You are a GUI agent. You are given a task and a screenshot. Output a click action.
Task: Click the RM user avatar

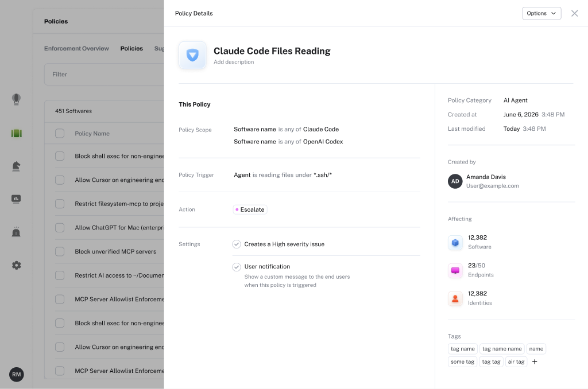[x=17, y=375]
